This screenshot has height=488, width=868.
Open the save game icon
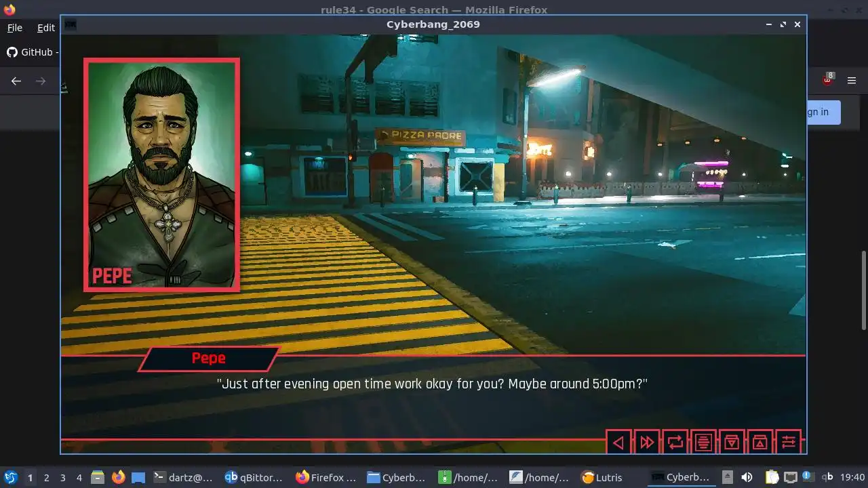point(732,443)
